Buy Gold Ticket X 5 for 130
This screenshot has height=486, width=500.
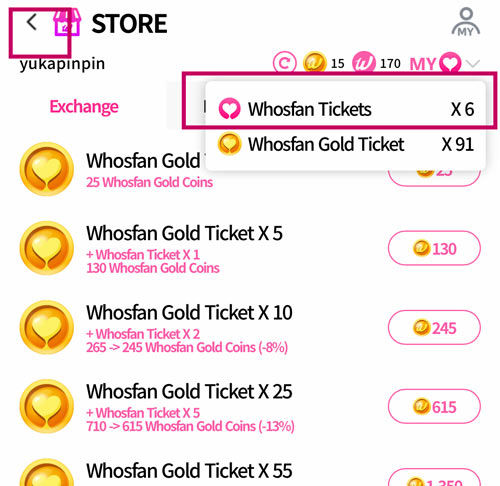[x=434, y=248]
